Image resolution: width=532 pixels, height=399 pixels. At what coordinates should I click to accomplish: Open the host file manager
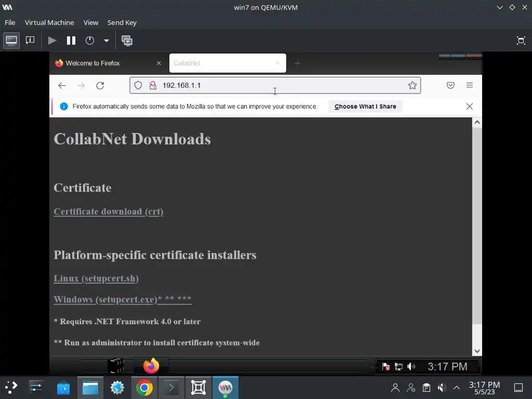pos(90,388)
